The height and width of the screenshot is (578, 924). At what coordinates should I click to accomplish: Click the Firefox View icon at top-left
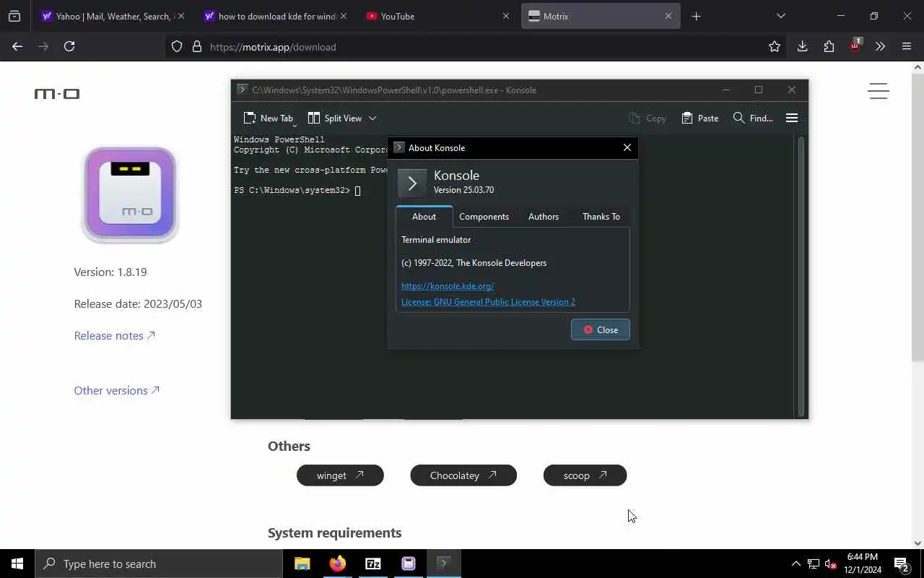(14, 16)
